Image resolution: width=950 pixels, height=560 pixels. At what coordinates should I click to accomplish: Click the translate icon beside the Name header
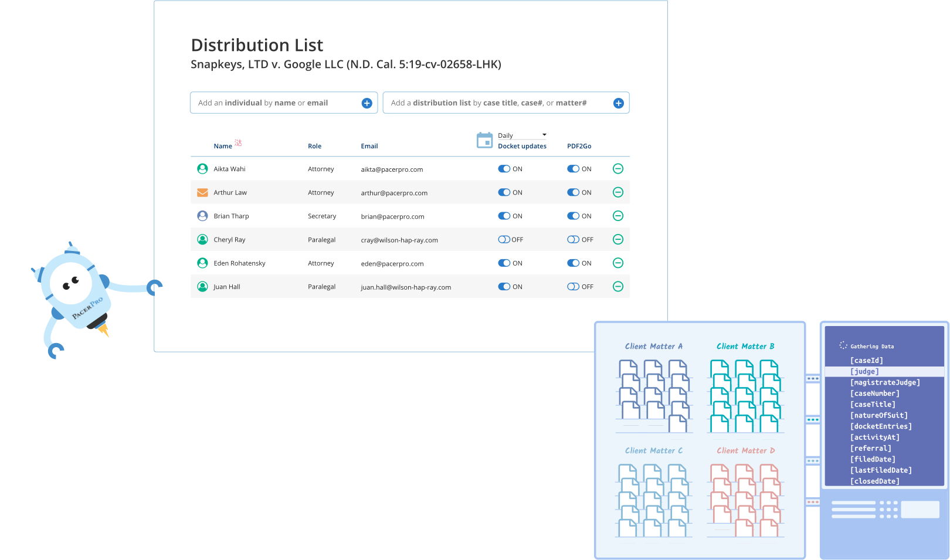click(238, 143)
